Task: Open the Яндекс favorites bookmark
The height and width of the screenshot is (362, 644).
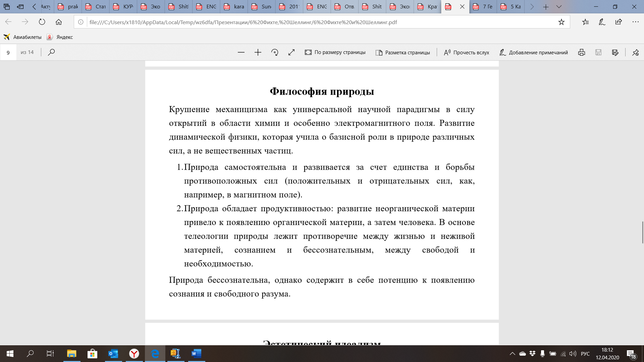Action: coord(60,37)
